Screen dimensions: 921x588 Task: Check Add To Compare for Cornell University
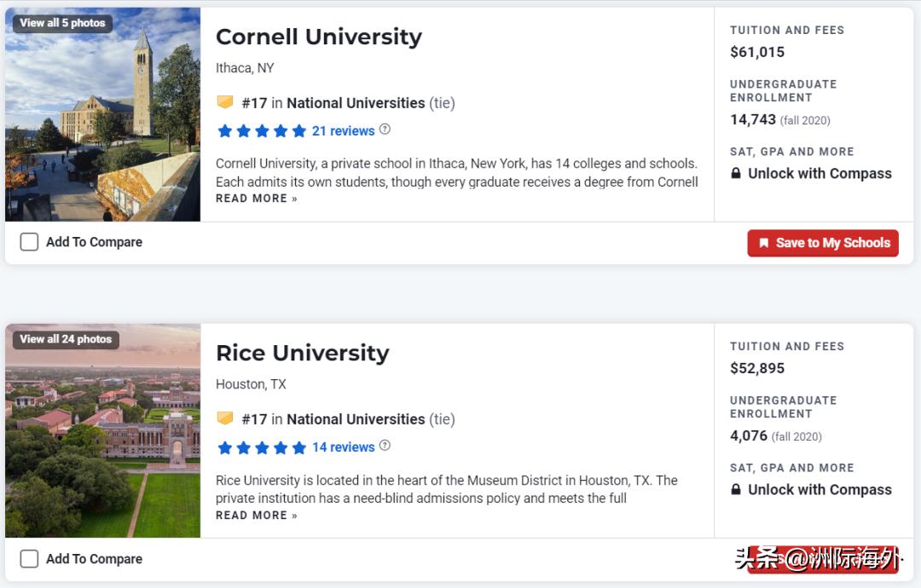29,242
